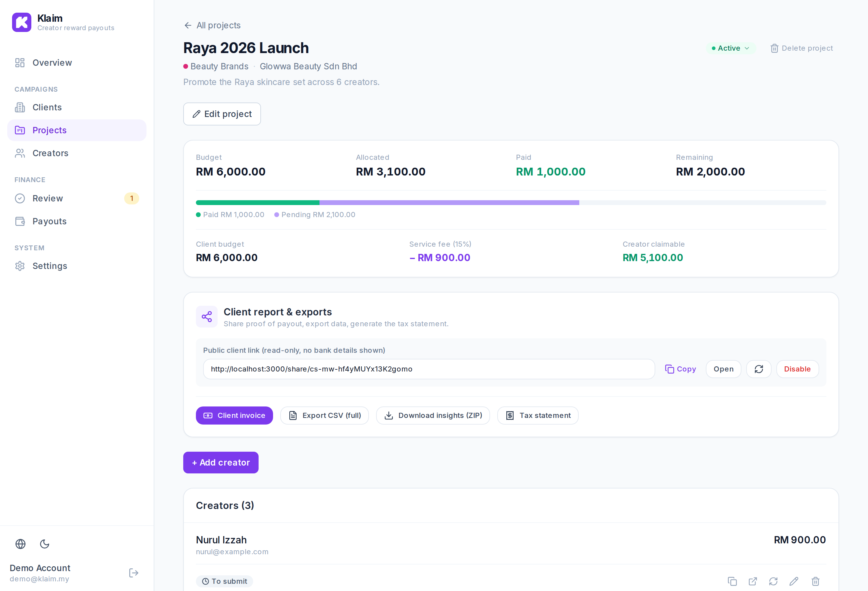This screenshot has height=591, width=868.
Task: Open the Active status dropdown
Action: (x=731, y=48)
